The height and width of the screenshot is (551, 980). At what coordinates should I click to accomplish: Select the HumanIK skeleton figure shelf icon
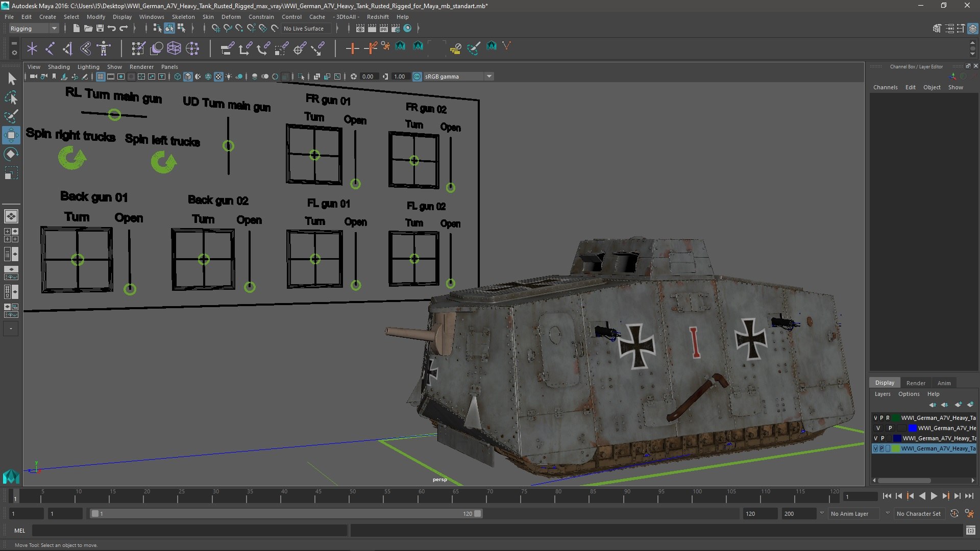(x=104, y=48)
